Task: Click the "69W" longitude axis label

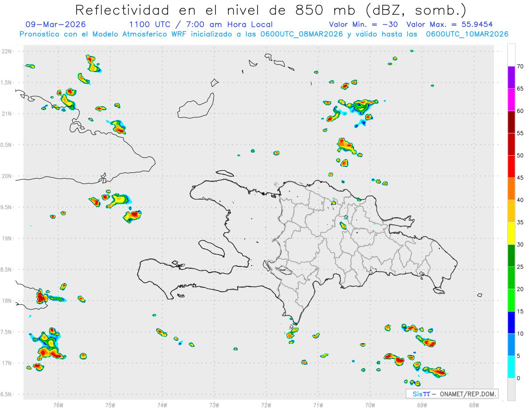Action: click(x=422, y=405)
